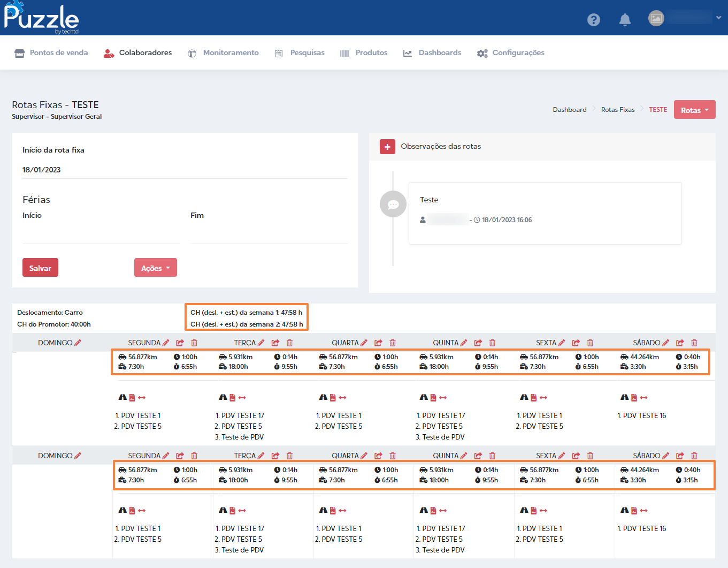
Task: Delete SEXTA route via trash in the upper week
Action: pyautogui.click(x=590, y=343)
